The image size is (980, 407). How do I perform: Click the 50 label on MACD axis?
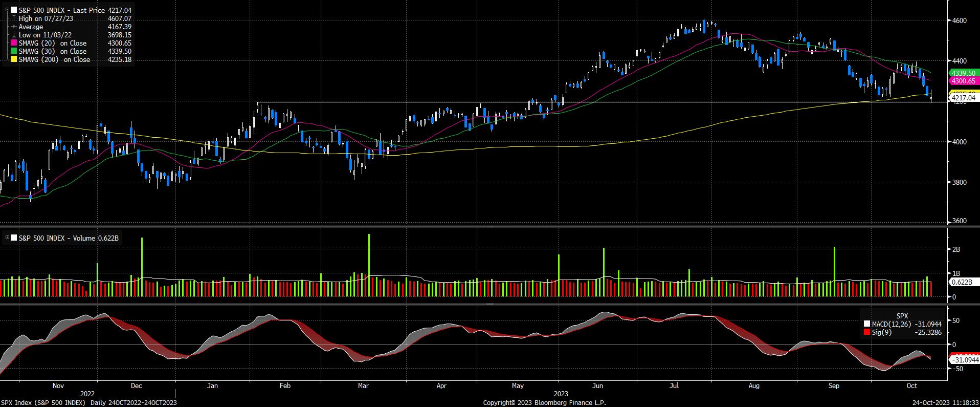tap(956, 321)
